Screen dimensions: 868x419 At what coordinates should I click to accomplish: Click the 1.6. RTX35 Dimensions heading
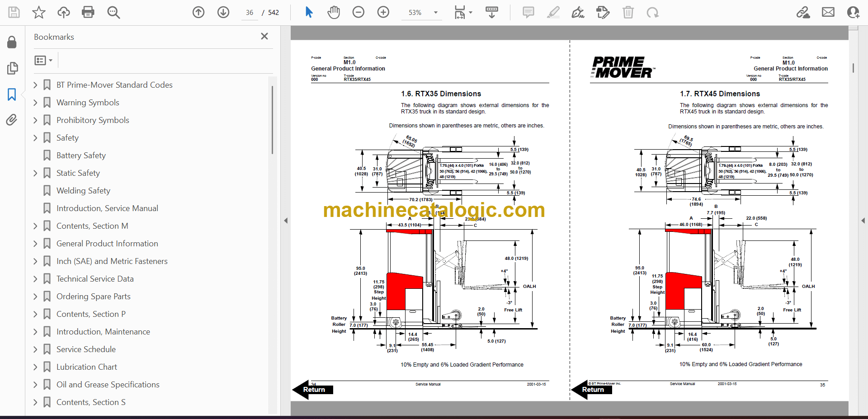coord(441,94)
